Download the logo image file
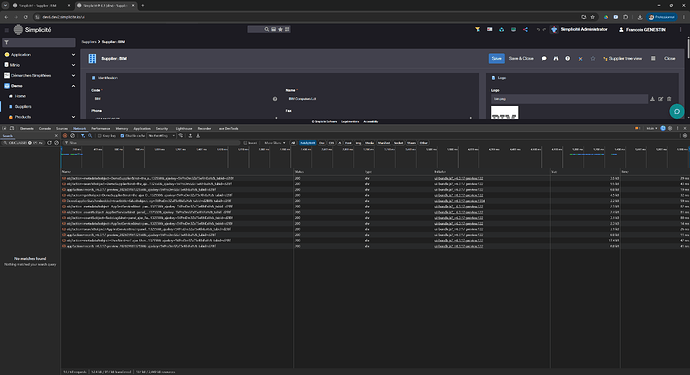The width and height of the screenshot is (690, 375). pos(652,99)
